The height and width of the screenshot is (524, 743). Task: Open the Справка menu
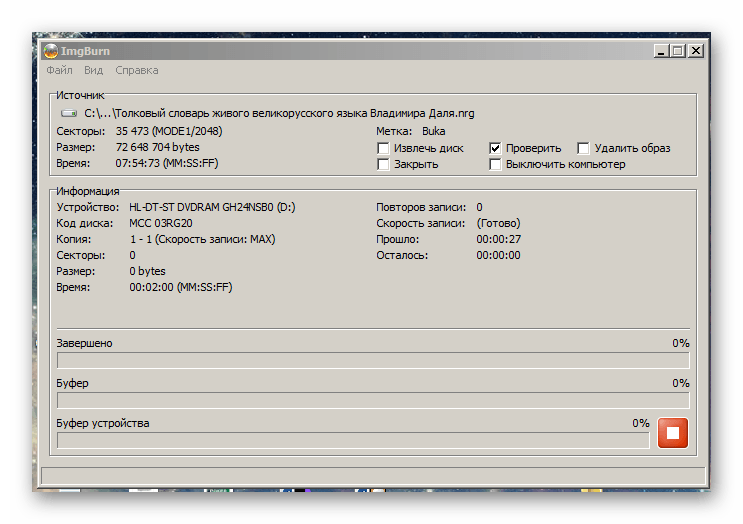tap(136, 70)
